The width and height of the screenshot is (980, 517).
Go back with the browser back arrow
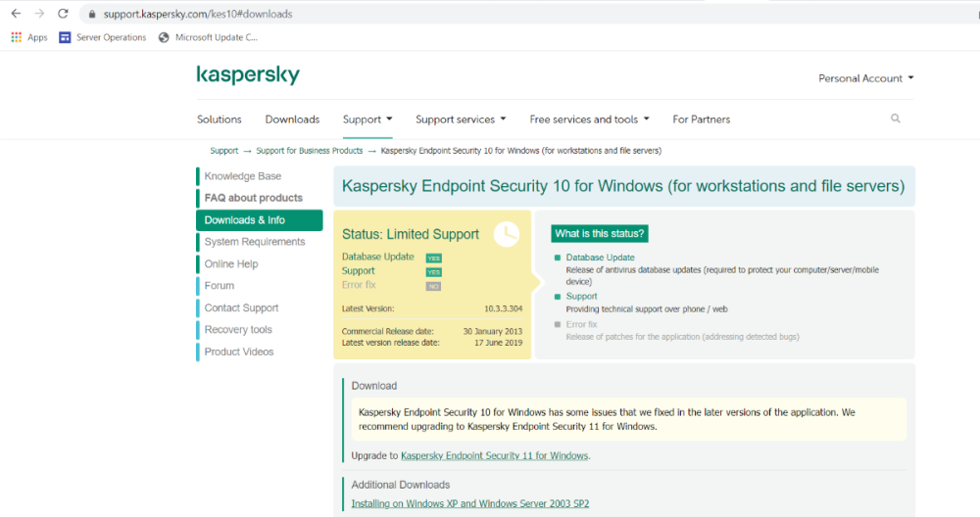click(x=16, y=13)
